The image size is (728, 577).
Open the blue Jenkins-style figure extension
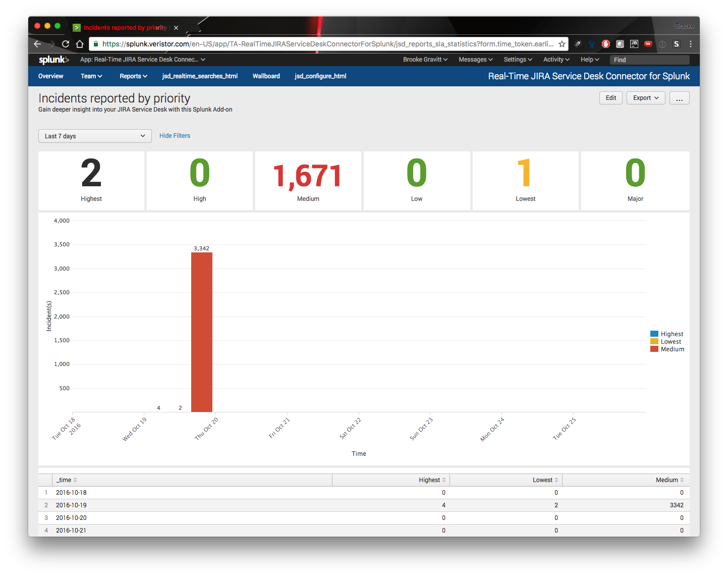pos(592,44)
